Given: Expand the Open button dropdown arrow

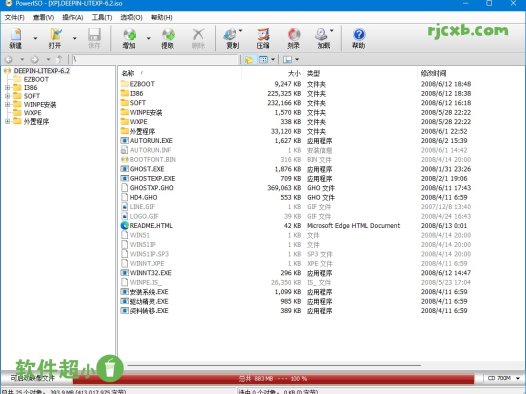Looking at the screenshot, I should pyautogui.click(x=74, y=38).
